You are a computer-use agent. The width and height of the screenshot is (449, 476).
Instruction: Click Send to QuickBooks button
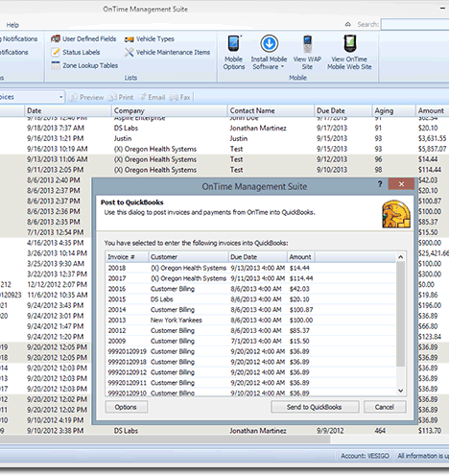point(315,407)
